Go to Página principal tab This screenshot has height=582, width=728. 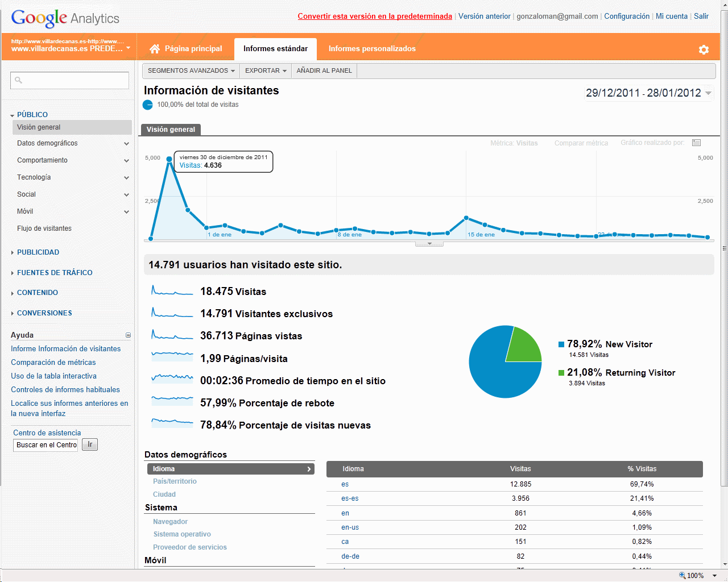click(x=185, y=49)
